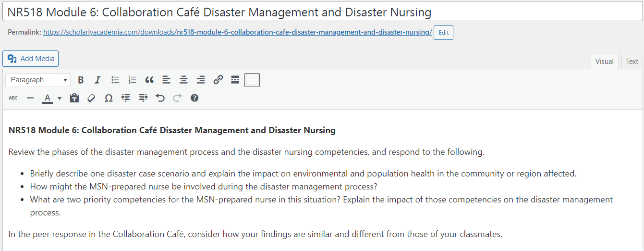Open the Paragraph format dropdown
The height and width of the screenshot is (251, 644).
pos(38,80)
